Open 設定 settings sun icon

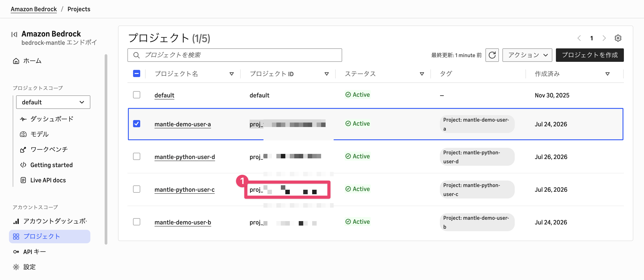coord(16,267)
